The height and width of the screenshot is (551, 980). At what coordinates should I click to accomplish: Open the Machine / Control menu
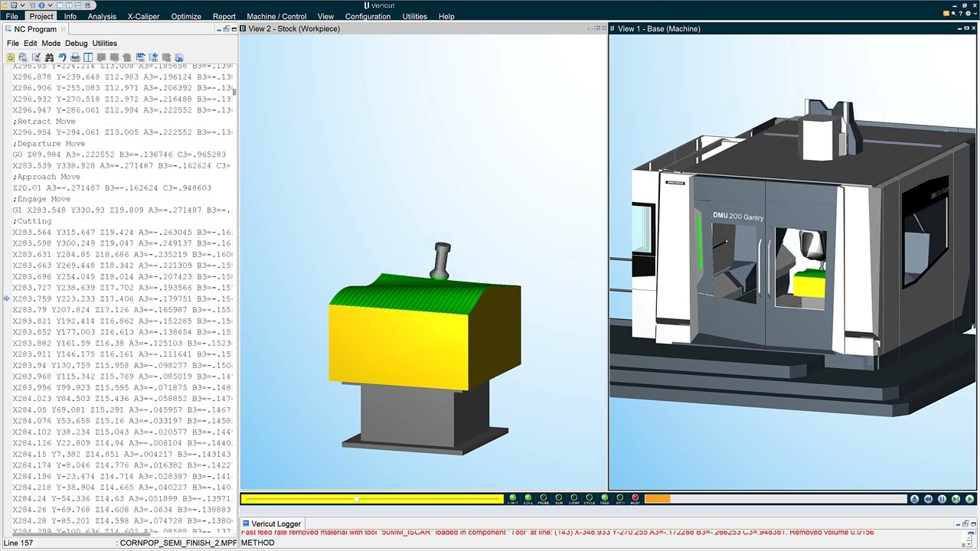[x=276, y=16]
